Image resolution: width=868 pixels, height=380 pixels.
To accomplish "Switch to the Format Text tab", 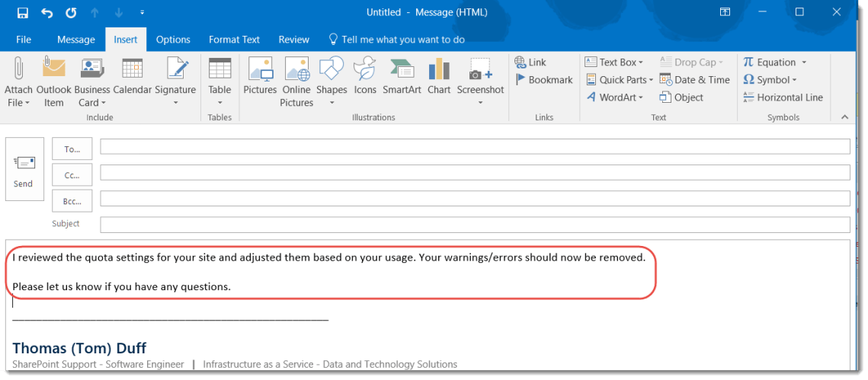I will pos(234,40).
